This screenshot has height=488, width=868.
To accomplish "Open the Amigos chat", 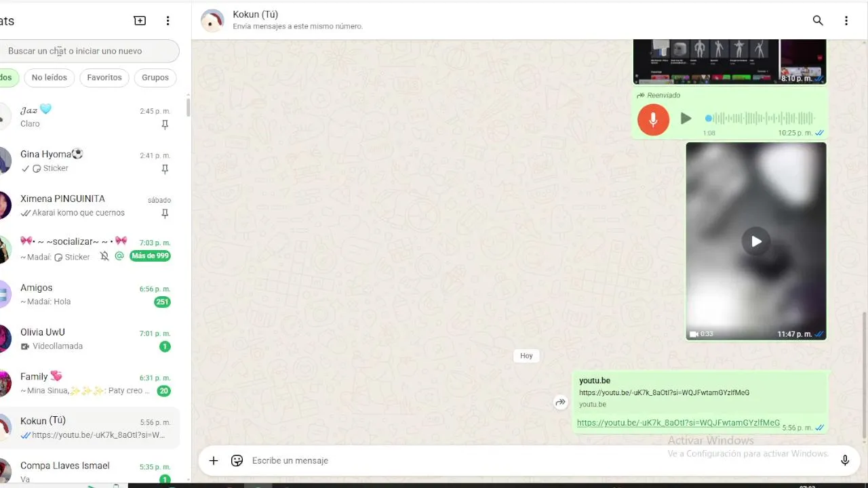I will (x=90, y=295).
